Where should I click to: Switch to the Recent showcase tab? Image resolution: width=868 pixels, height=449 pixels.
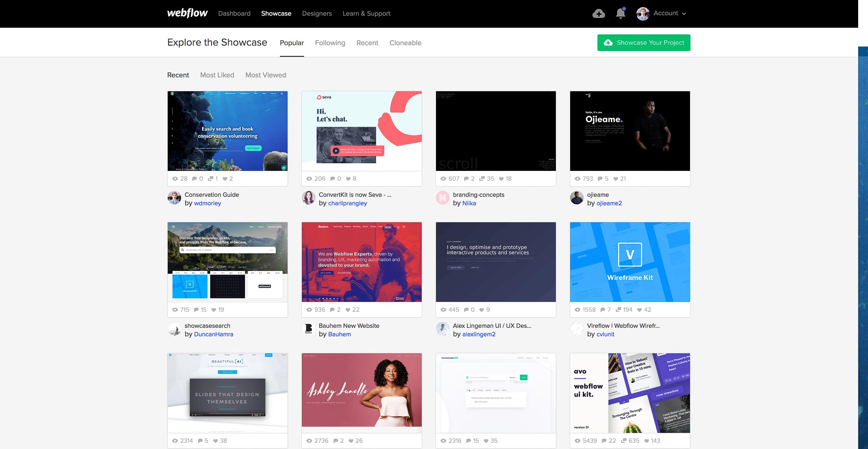click(x=367, y=43)
